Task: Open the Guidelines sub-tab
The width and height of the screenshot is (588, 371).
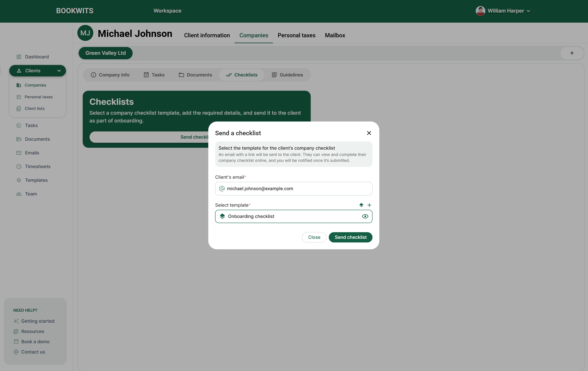Action: click(x=287, y=75)
